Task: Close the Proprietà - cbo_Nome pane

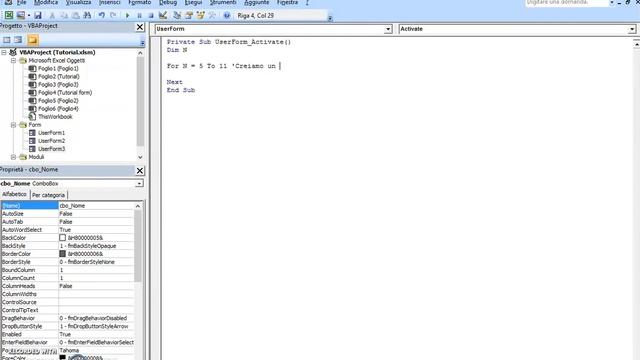Action: (x=140, y=171)
